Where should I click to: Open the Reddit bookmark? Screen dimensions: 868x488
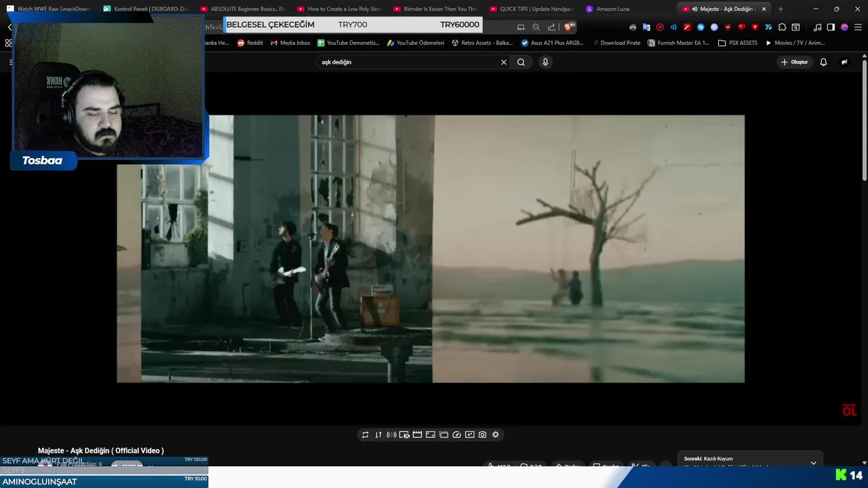(250, 43)
